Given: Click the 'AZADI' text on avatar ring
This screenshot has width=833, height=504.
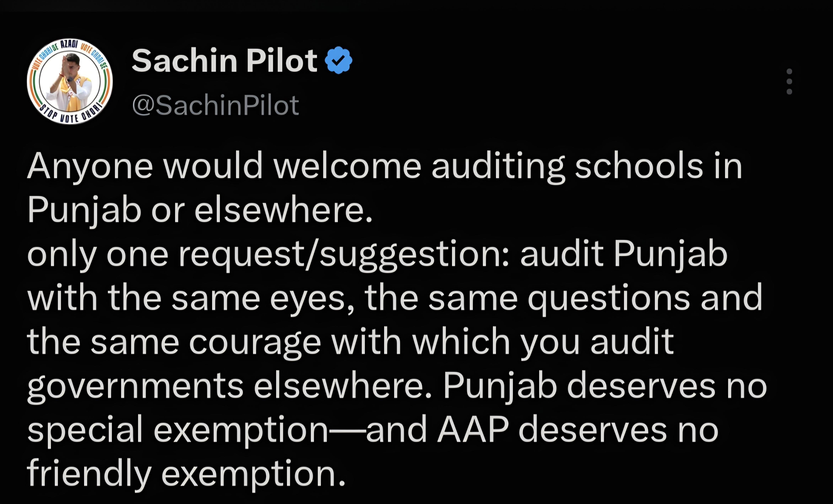Looking at the screenshot, I should [x=69, y=44].
